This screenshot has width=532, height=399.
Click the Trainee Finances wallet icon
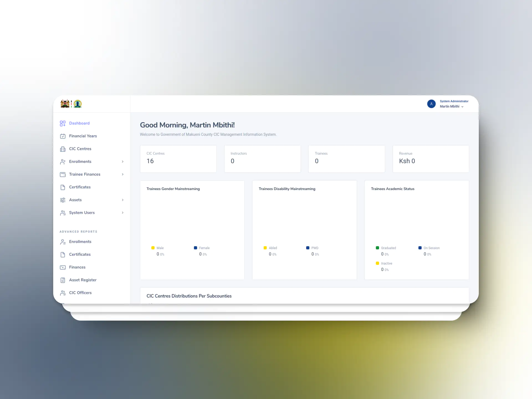click(63, 175)
